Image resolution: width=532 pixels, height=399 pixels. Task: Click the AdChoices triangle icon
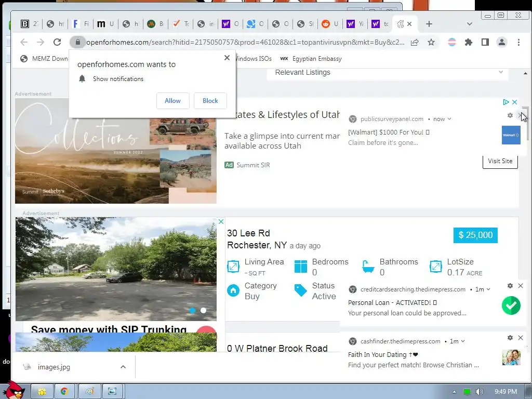coord(506,102)
